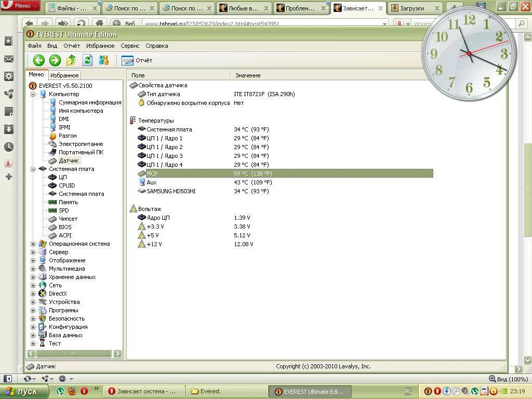The image size is (532, 399).
Task: Collapse the Системная плата tree node
Action: [x=33, y=169]
